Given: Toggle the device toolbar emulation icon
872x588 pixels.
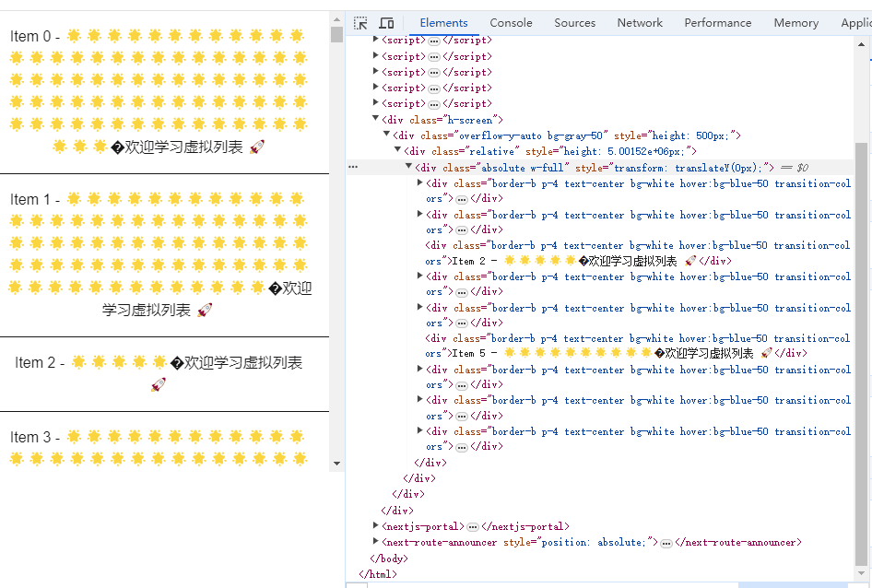Looking at the screenshot, I should point(386,22).
